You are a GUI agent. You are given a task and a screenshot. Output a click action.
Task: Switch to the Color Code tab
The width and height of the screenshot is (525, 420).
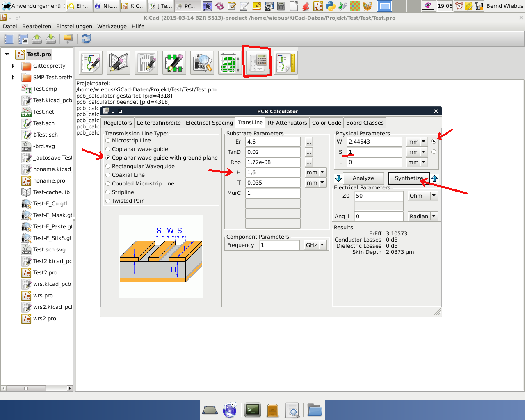coord(326,123)
